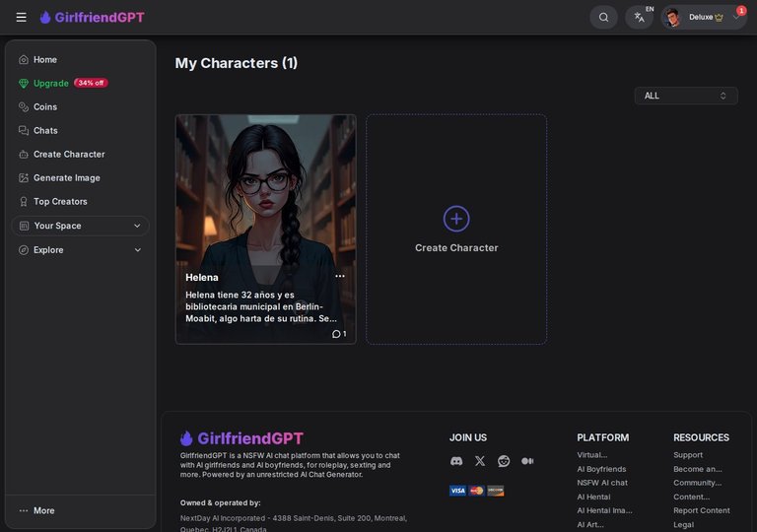The width and height of the screenshot is (757, 532).
Task: Open Helena card three-dot options
Action: click(x=340, y=276)
